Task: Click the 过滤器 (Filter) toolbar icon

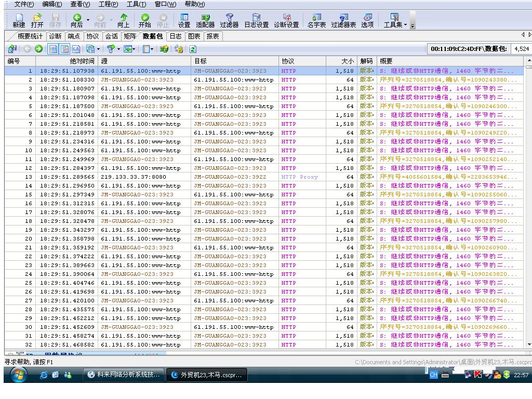Action: [x=229, y=20]
